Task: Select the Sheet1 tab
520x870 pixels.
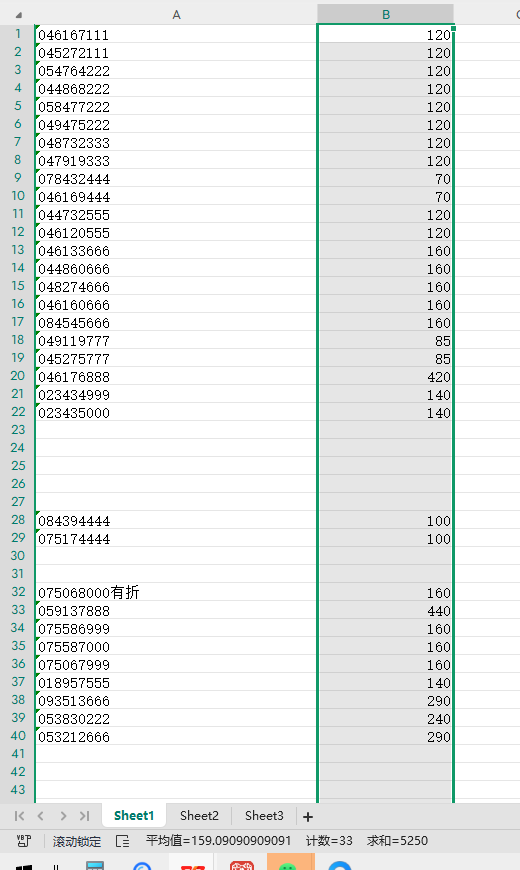Action: pos(134,816)
